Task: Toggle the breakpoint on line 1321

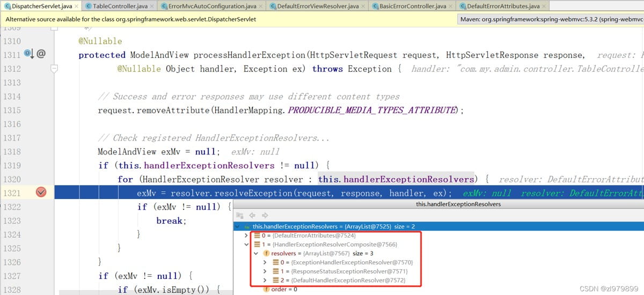Action: pyautogui.click(x=41, y=193)
